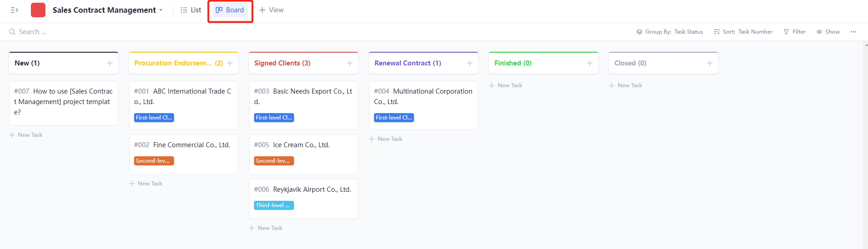
Task: Click plus icon in Finished column header
Action: [x=590, y=63]
